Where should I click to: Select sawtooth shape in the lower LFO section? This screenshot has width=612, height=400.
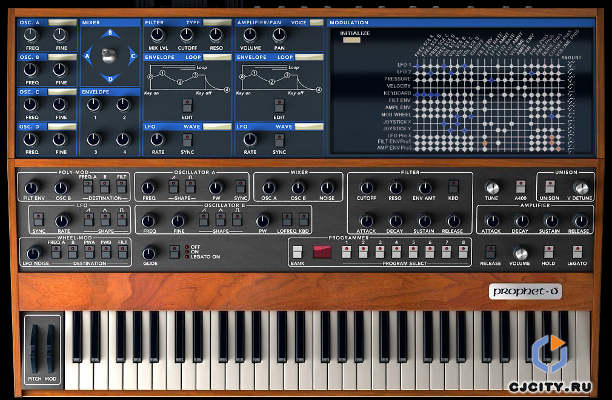pyautogui.click(x=89, y=220)
